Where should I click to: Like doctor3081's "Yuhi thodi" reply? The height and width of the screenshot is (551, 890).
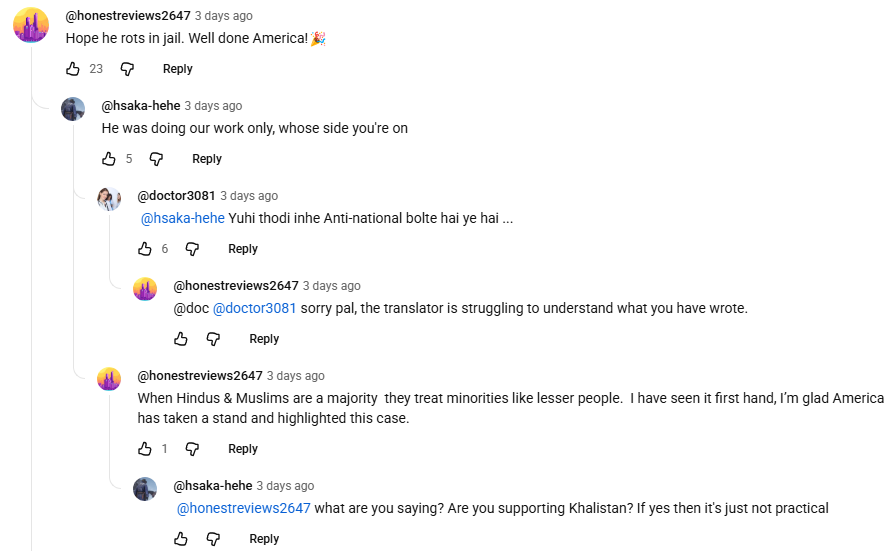point(145,249)
